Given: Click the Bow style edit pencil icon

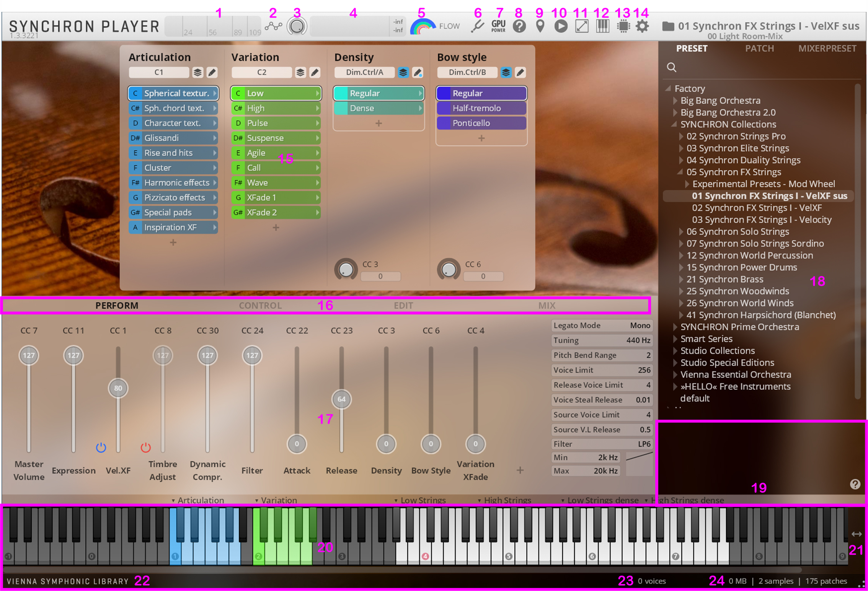Looking at the screenshot, I should coord(520,72).
